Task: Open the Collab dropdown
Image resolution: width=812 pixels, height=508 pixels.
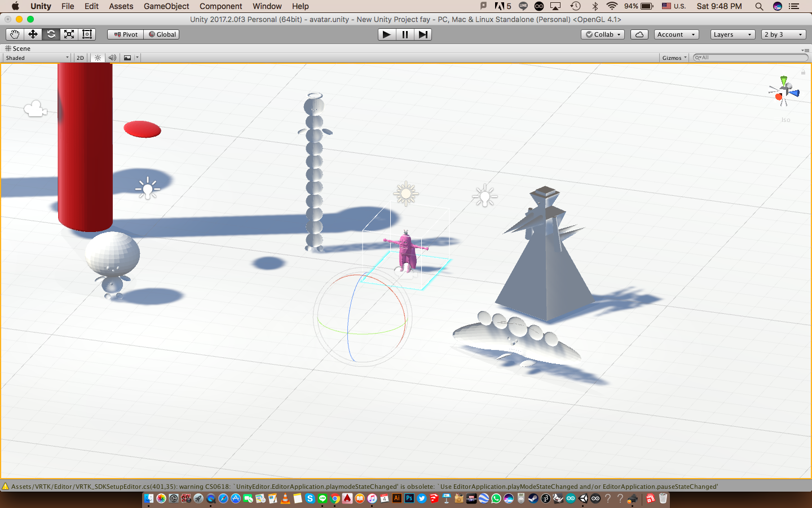Action: (603, 34)
